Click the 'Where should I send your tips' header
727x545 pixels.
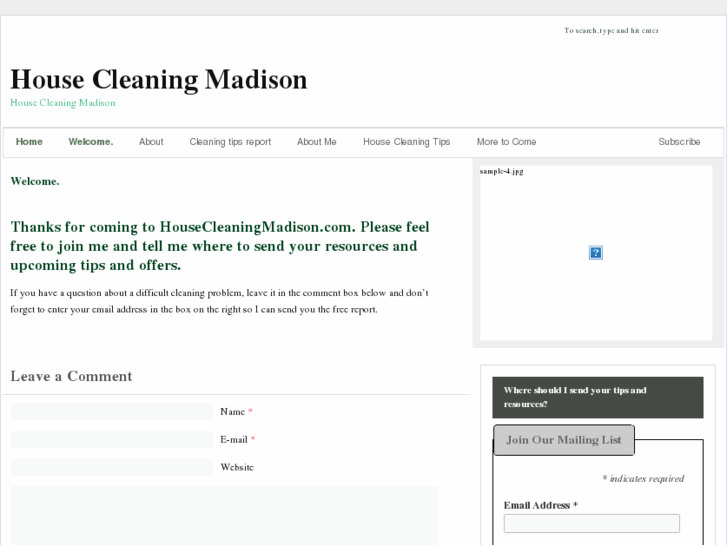[598, 398]
